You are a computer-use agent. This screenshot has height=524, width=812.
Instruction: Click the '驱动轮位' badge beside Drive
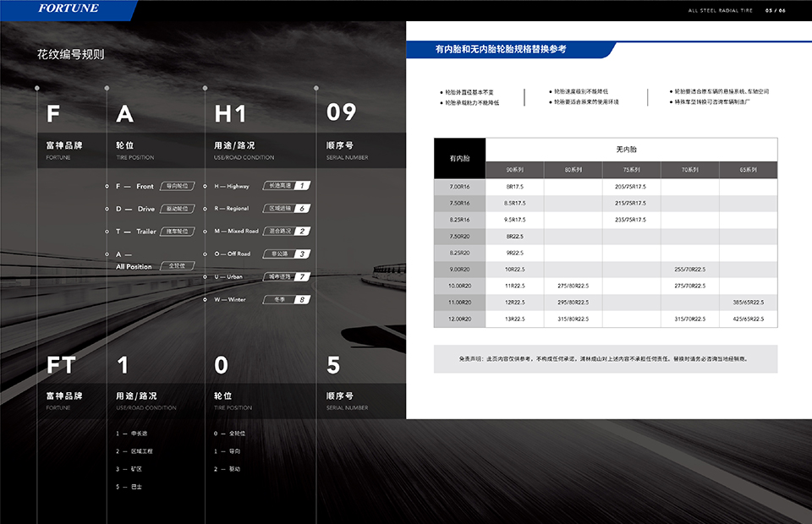pyautogui.click(x=178, y=209)
